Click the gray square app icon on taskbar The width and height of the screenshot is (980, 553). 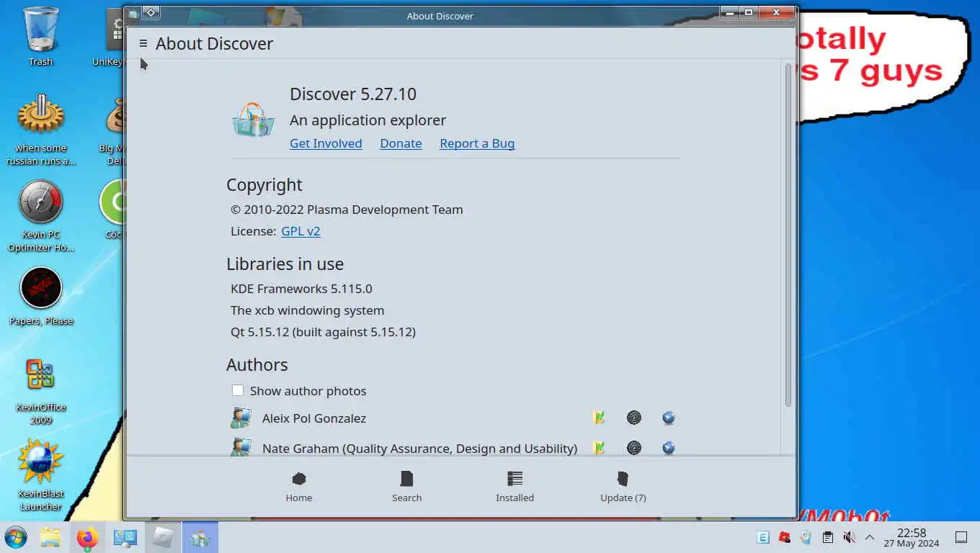click(163, 537)
